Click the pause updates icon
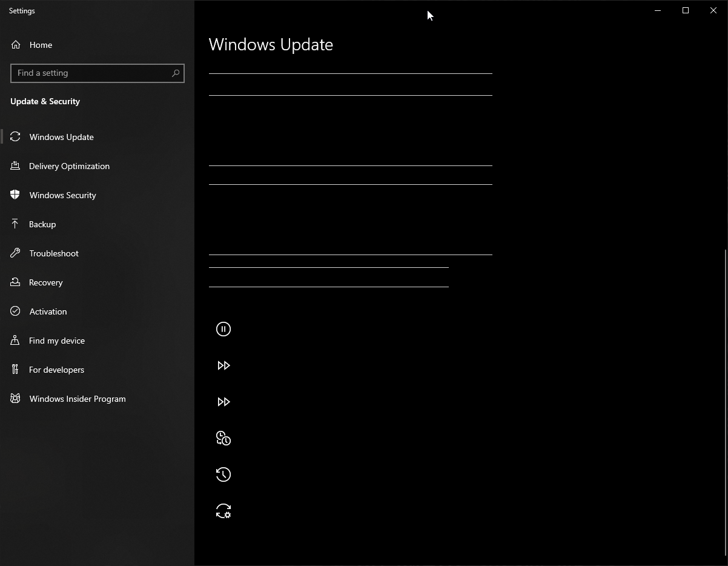 coord(223,329)
